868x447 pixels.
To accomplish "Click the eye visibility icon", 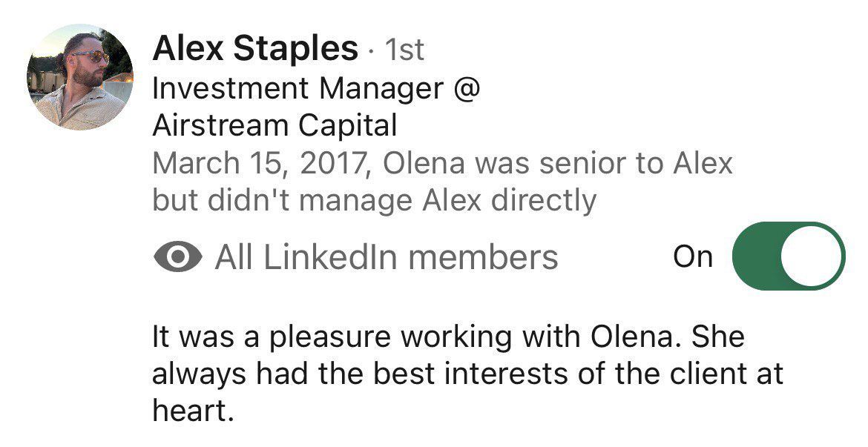I will 178,257.
